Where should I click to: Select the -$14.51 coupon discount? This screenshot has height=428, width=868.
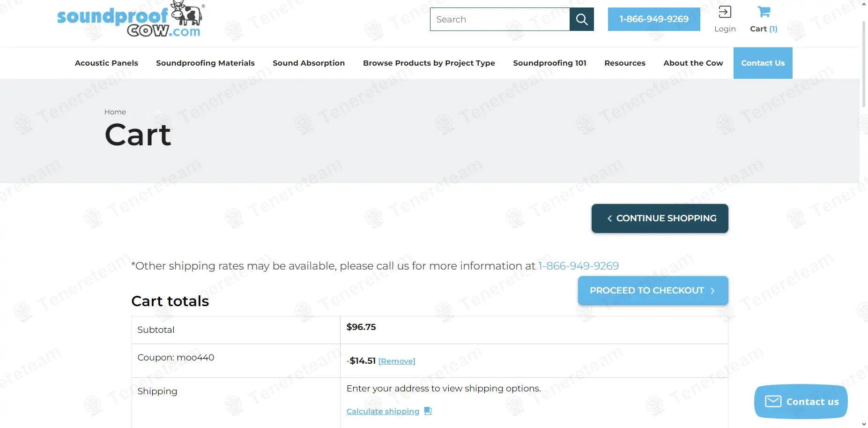(x=361, y=360)
